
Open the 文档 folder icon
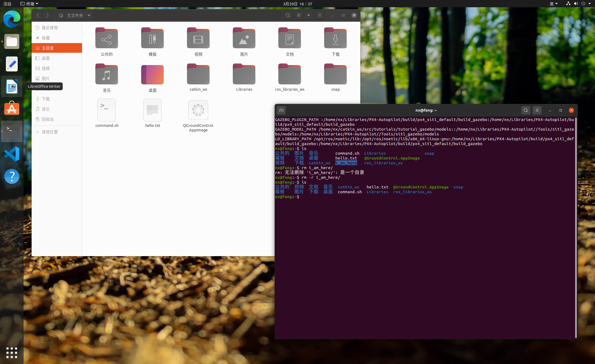tap(290, 42)
